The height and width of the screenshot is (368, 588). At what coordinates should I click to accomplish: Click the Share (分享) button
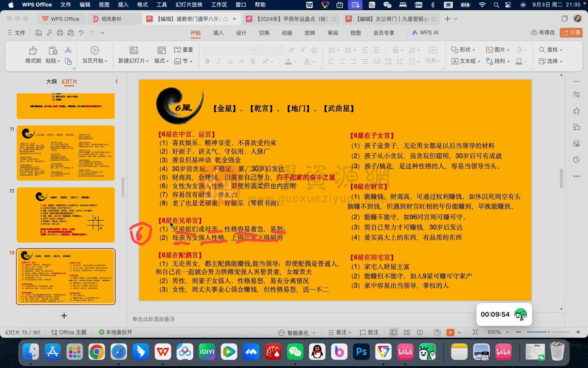571,33
